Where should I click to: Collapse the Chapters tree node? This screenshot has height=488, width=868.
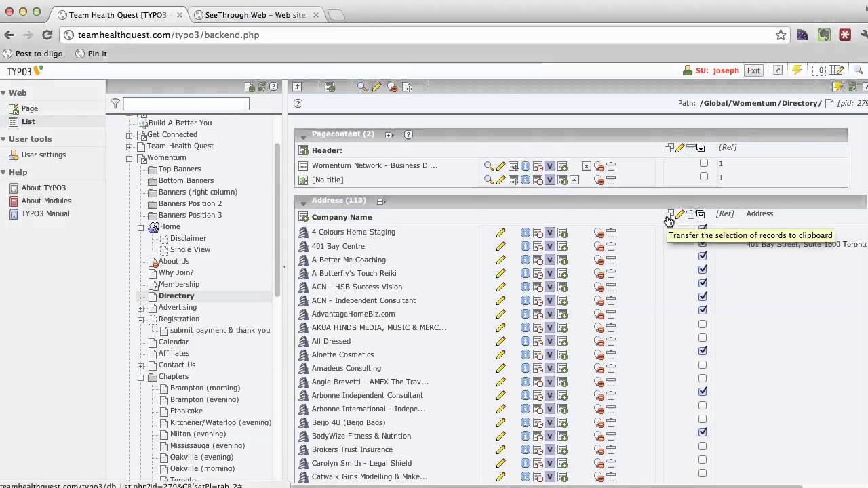(x=140, y=378)
